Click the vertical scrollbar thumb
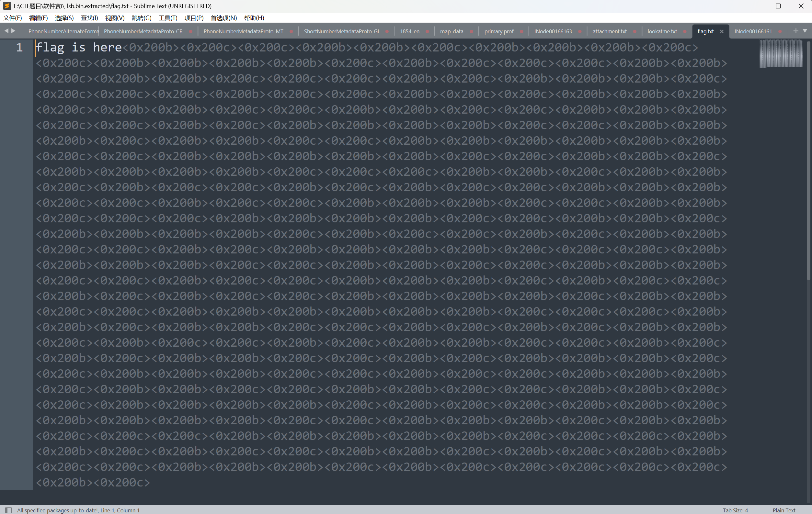The width and height of the screenshot is (812, 514). [808, 160]
